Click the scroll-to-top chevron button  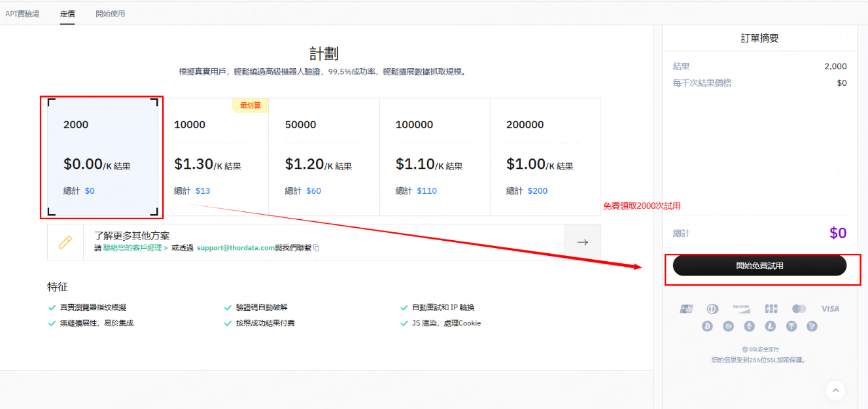coord(835,391)
